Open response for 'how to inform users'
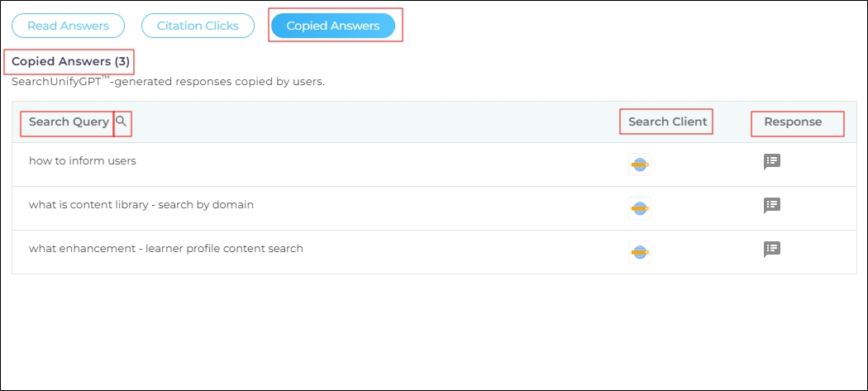868x391 pixels. [x=771, y=162]
